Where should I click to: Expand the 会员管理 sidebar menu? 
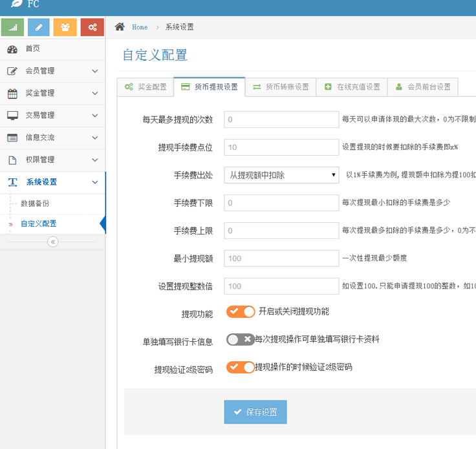tap(52, 71)
